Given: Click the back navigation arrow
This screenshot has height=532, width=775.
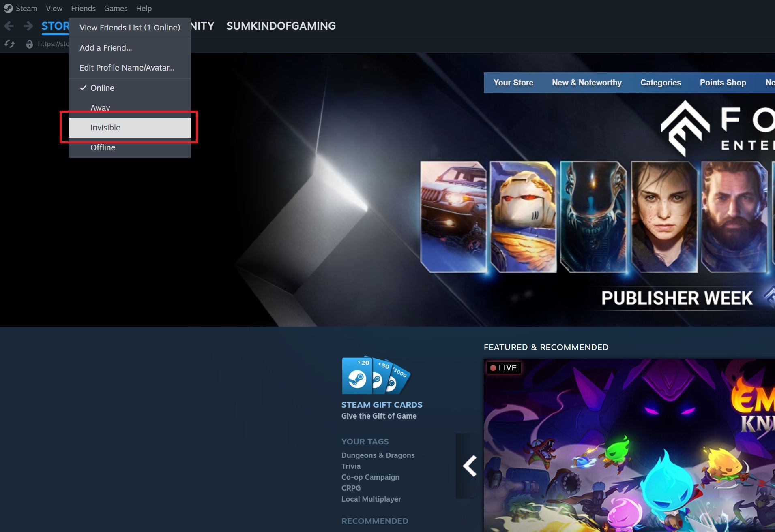Looking at the screenshot, I should [x=9, y=26].
